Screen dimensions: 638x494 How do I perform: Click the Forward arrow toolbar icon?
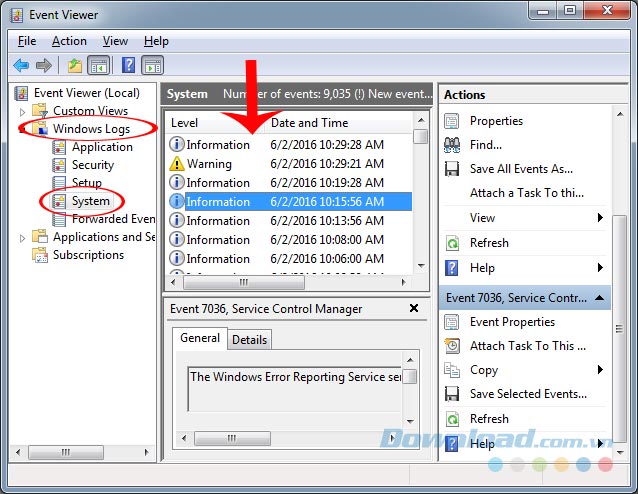44,65
